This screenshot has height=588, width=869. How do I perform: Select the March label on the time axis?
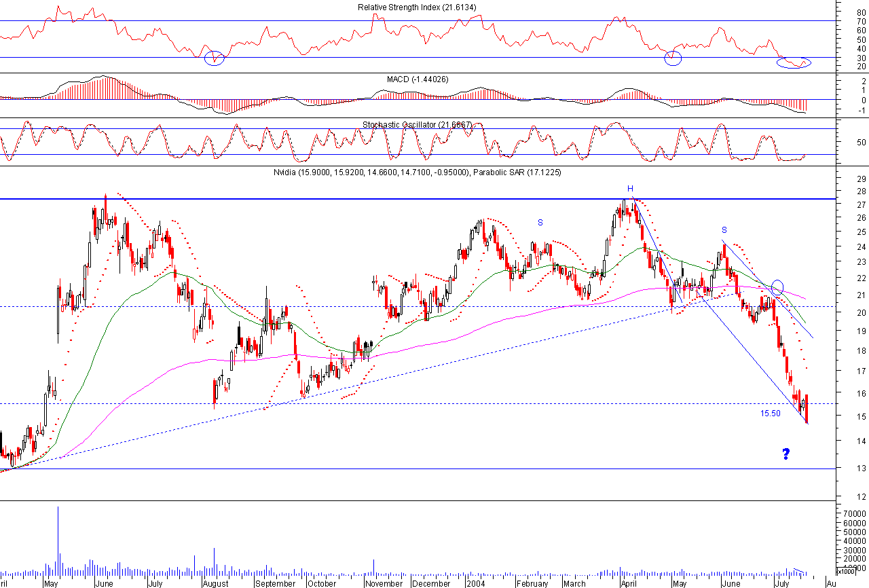coord(575,583)
